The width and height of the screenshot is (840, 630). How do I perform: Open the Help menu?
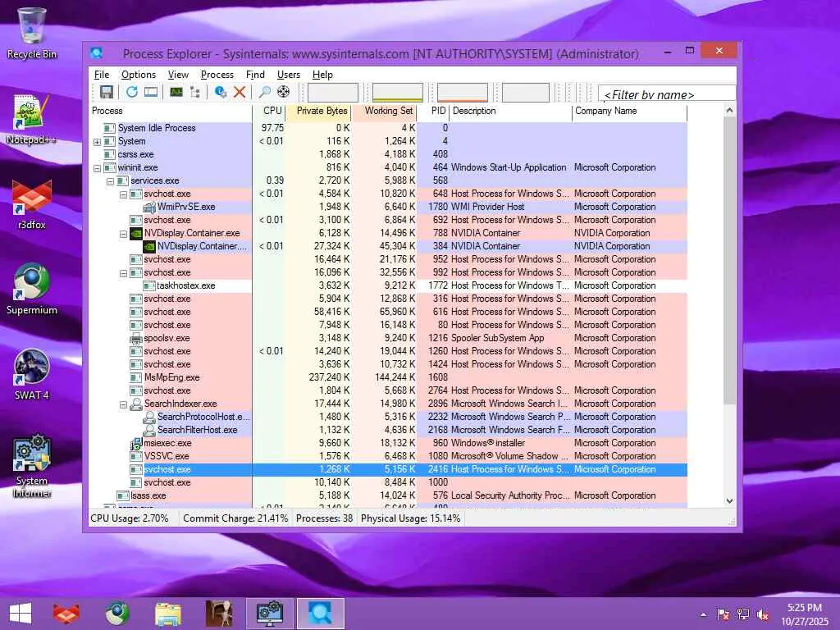coord(322,75)
